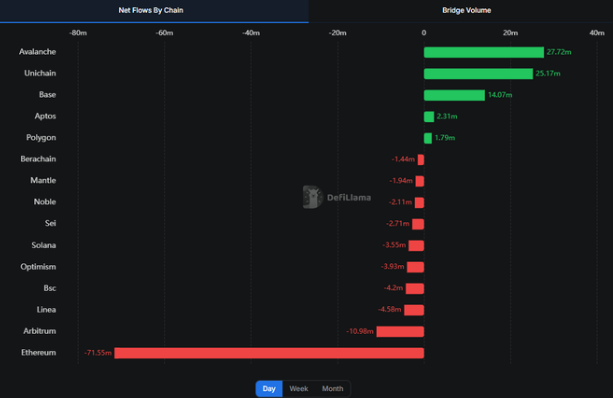Click the Arbitrum chain label
This screenshot has width=613, height=398.
tap(39, 332)
